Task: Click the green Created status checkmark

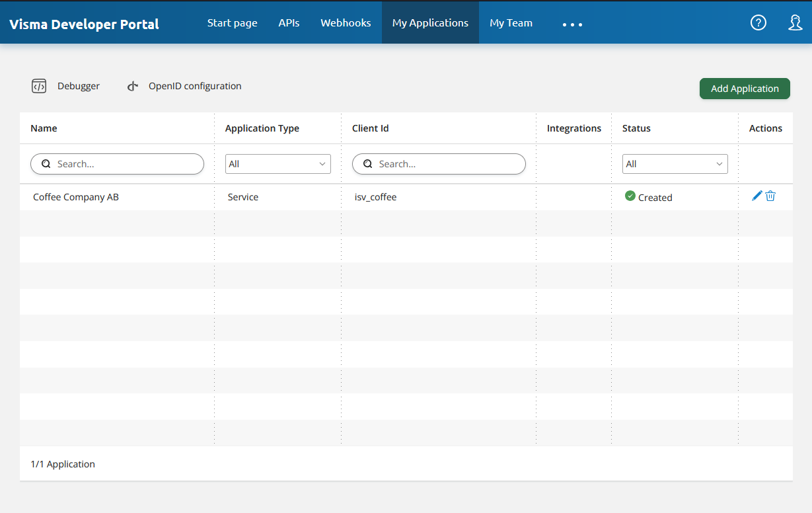Action: (630, 196)
